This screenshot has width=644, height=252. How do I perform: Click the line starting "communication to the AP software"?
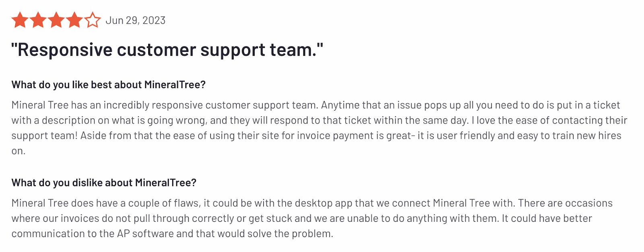click(172, 234)
